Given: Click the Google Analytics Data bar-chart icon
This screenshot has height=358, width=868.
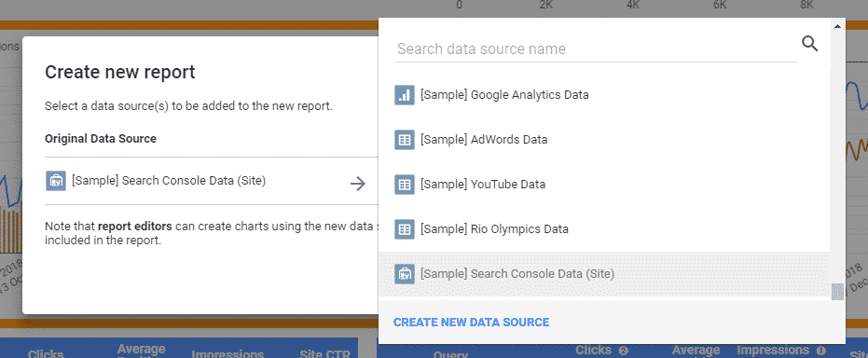Looking at the screenshot, I should [405, 95].
